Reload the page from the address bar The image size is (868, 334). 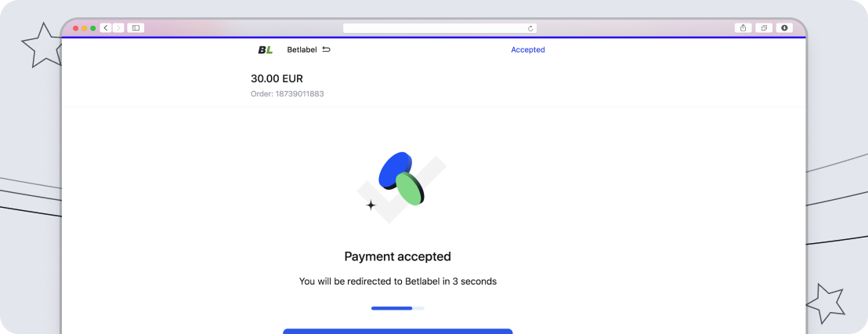(x=530, y=28)
